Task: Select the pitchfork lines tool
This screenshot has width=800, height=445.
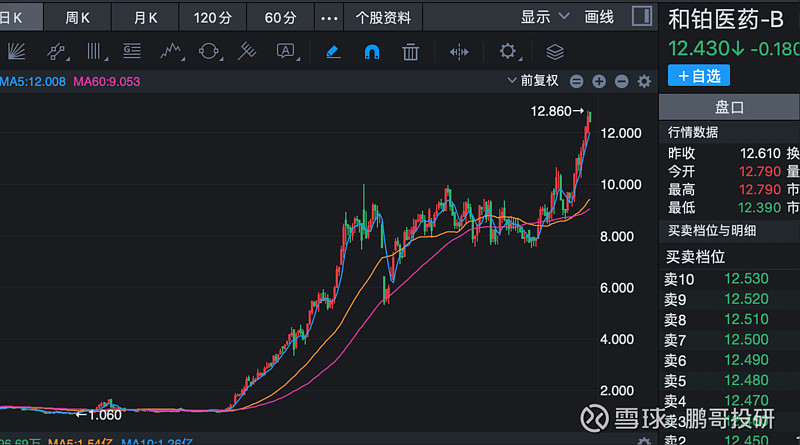Action: pos(247,51)
